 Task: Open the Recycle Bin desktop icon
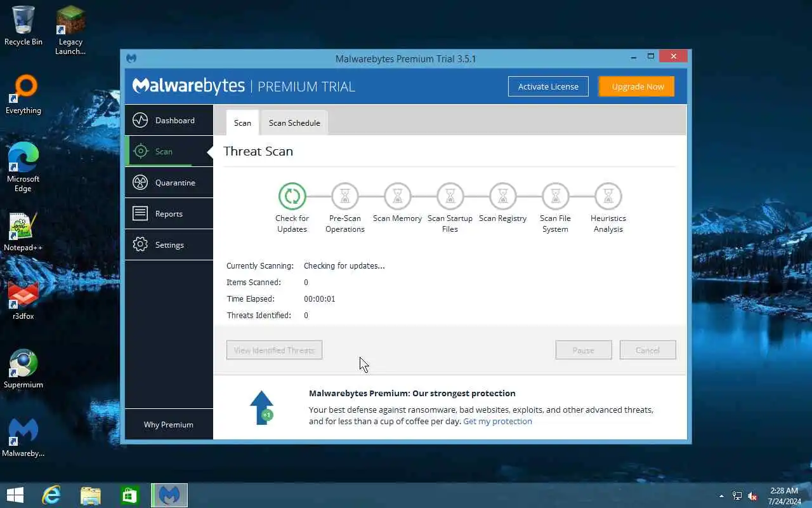tap(23, 27)
